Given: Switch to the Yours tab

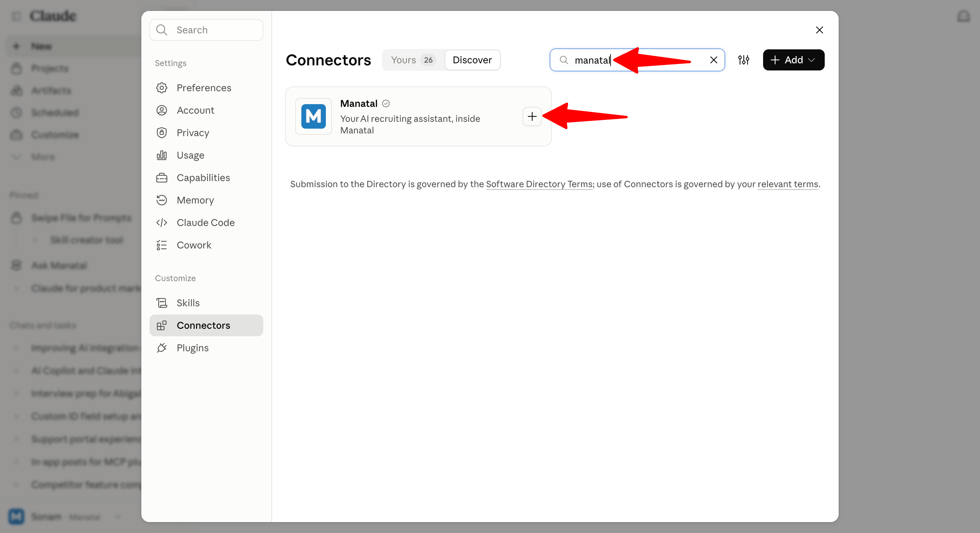Looking at the screenshot, I should tap(413, 60).
